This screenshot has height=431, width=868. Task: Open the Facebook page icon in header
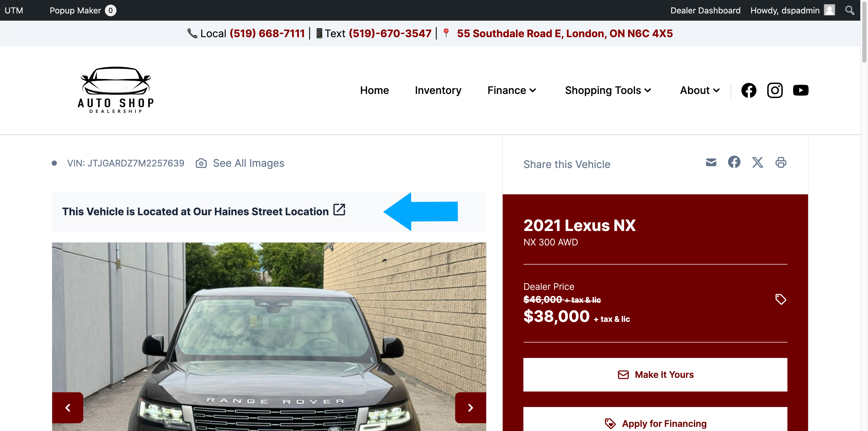[749, 90]
